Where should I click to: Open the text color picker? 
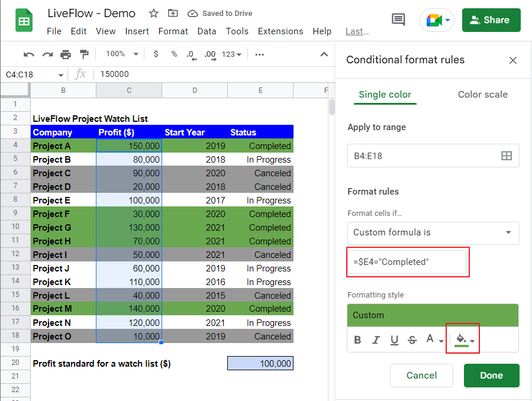pos(434,339)
